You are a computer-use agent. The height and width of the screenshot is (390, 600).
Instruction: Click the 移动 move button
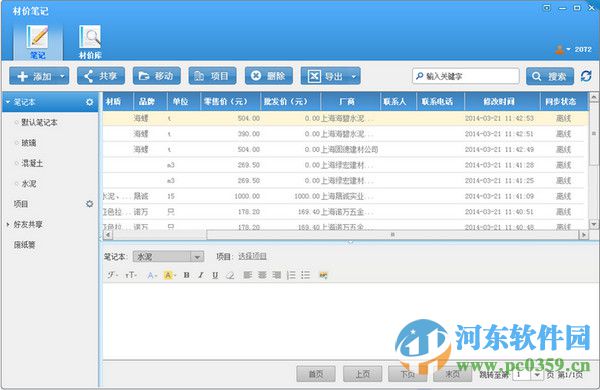click(x=157, y=76)
